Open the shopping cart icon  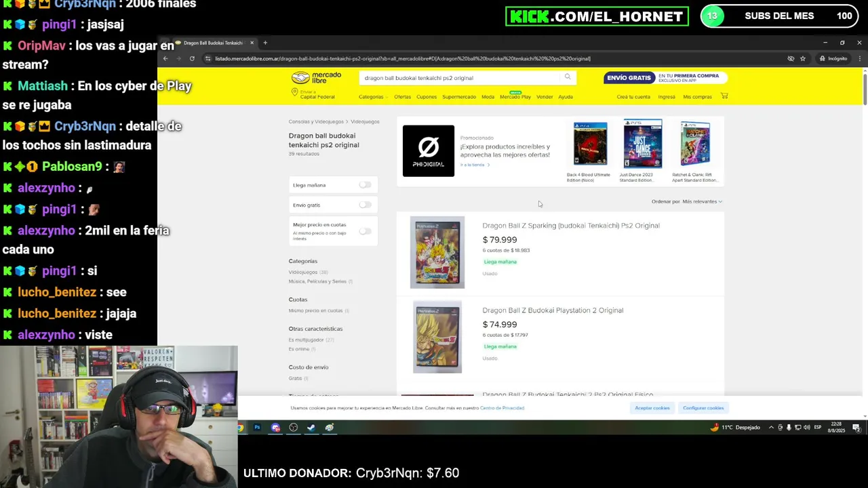[724, 96]
